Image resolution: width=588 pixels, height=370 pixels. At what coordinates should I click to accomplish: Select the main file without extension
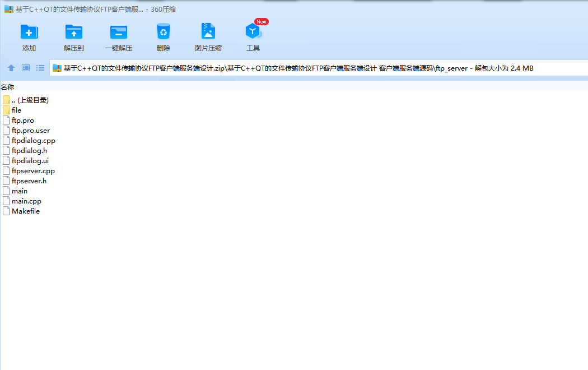[20, 191]
